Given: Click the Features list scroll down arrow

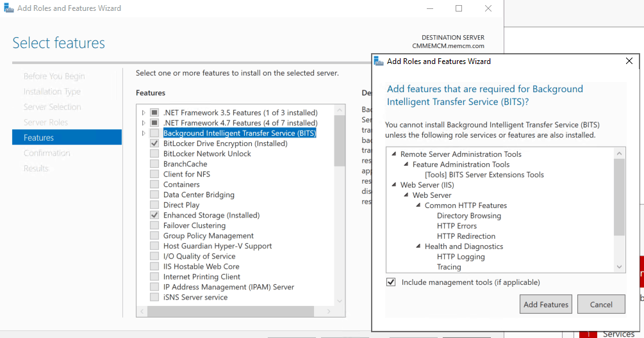Looking at the screenshot, I should pos(340,301).
